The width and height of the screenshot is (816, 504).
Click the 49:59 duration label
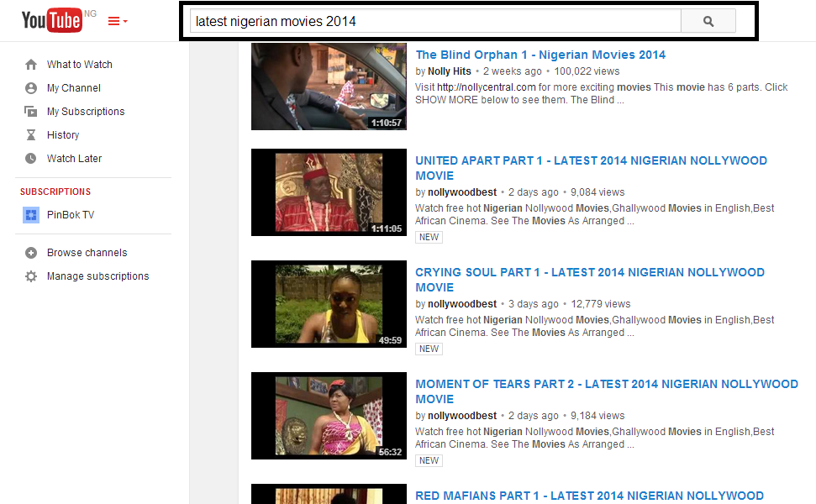click(390, 340)
